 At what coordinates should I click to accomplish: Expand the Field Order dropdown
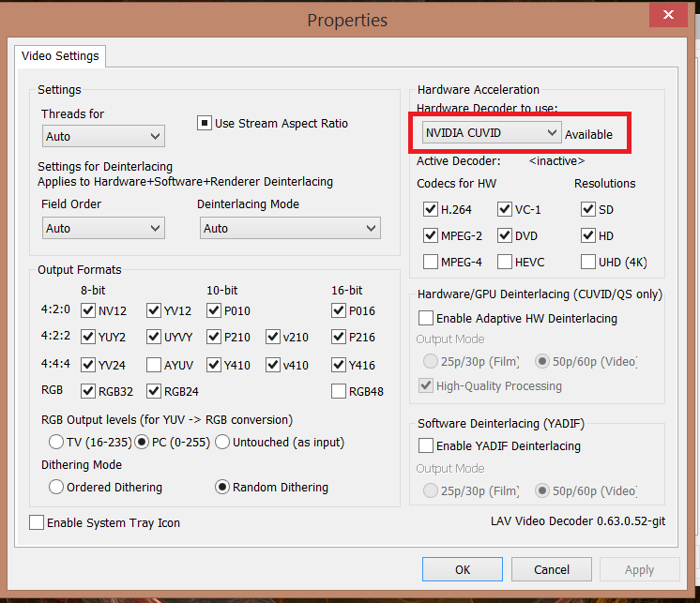103,228
